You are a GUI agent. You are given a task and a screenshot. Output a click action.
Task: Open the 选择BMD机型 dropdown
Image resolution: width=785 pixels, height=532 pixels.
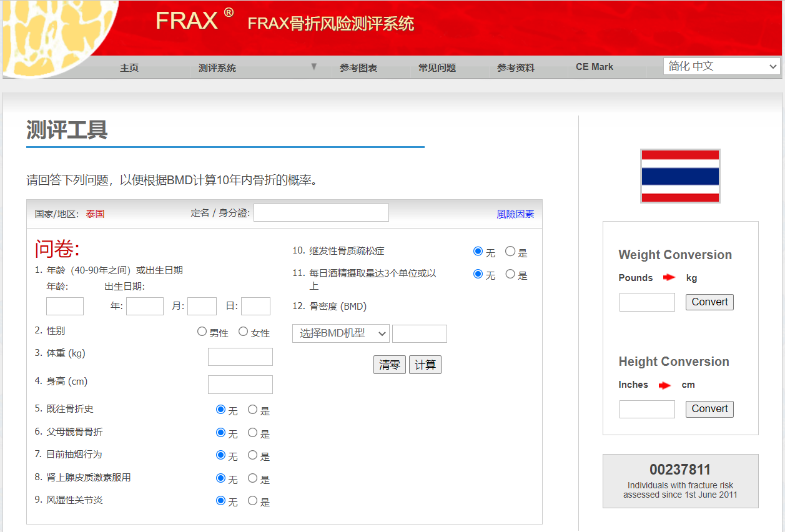click(x=340, y=333)
